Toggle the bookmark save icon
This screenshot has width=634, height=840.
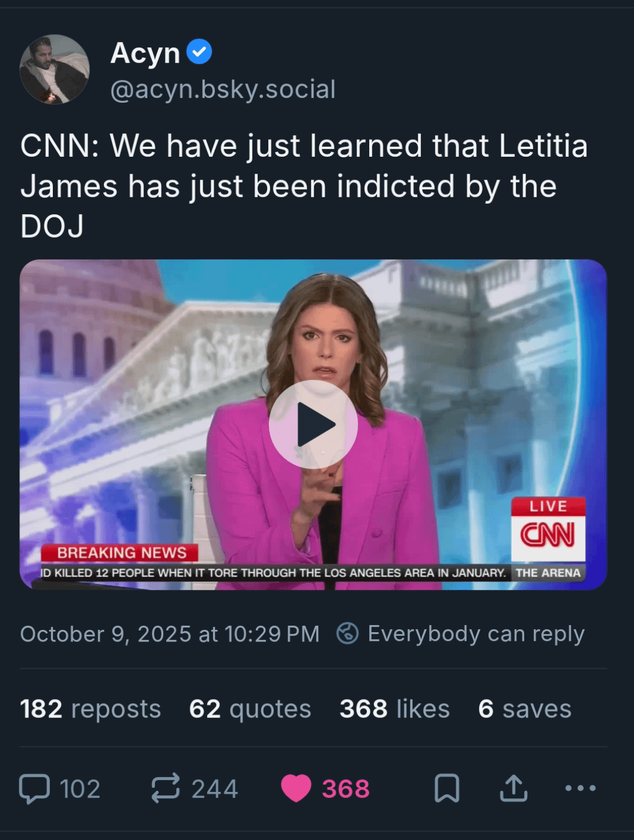[x=447, y=788]
